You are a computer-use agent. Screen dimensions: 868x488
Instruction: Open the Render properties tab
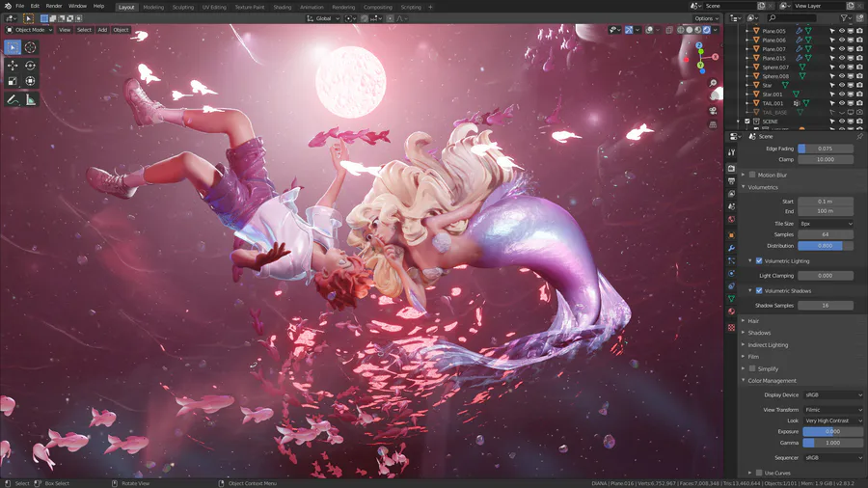tap(731, 168)
